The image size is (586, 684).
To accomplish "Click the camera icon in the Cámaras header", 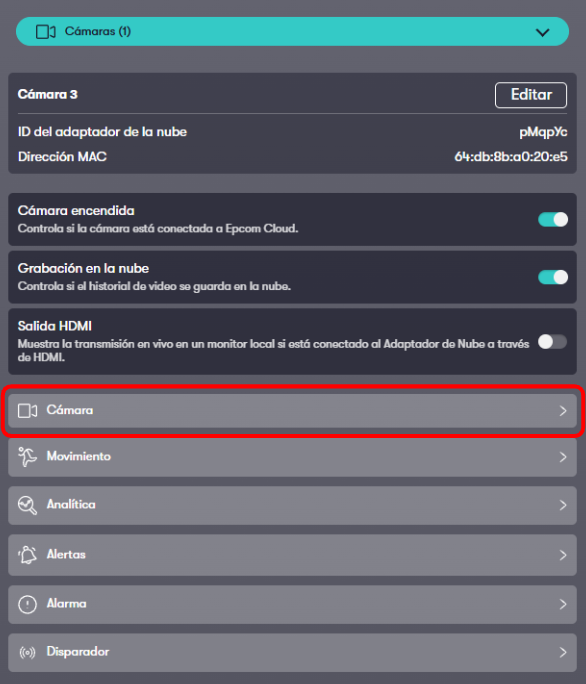I will (x=45, y=32).
